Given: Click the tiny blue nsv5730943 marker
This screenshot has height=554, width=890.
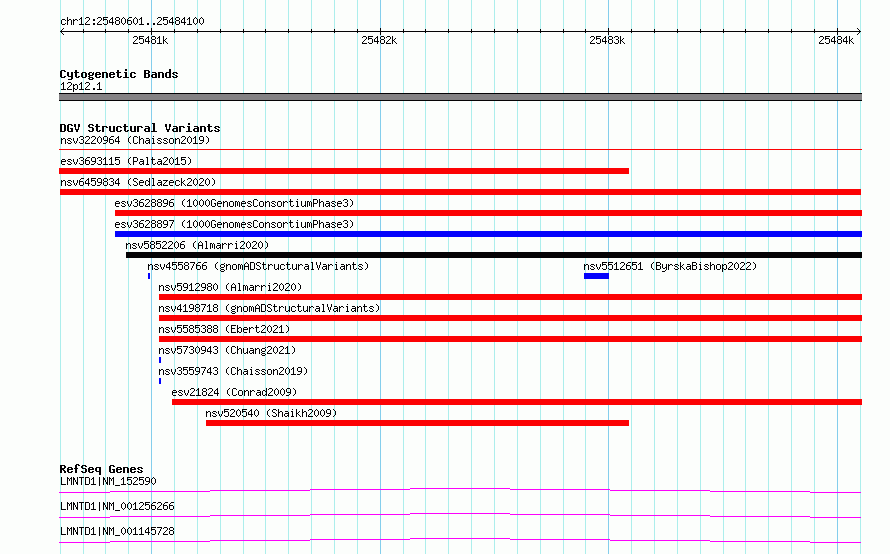Looking at the screenshot, I should [160, 360].
